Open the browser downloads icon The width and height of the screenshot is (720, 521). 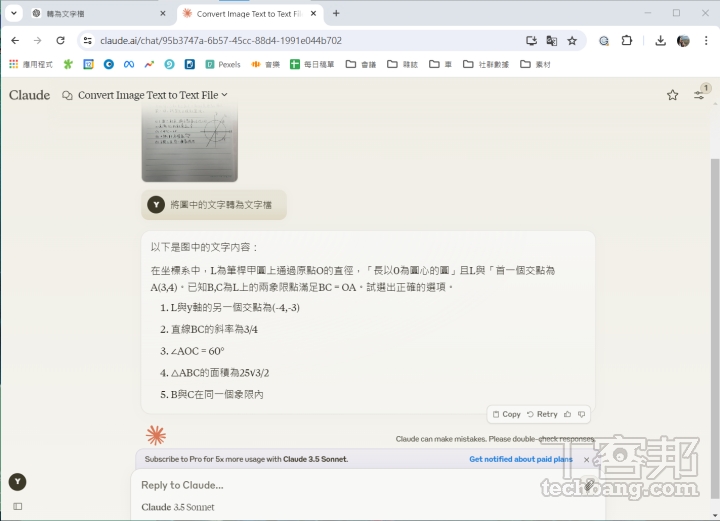[660, 40]
